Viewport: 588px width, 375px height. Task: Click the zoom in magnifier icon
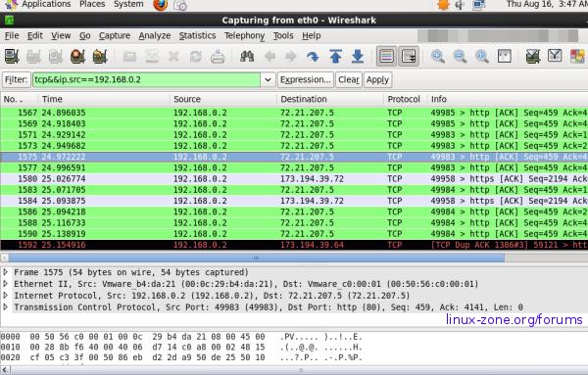click(438, 57)
